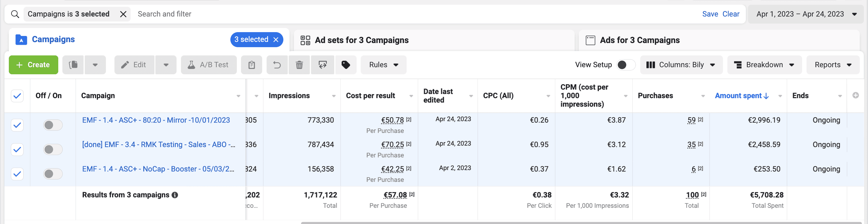Open the date range Apr 1 – Apr 24 picker

806,14
